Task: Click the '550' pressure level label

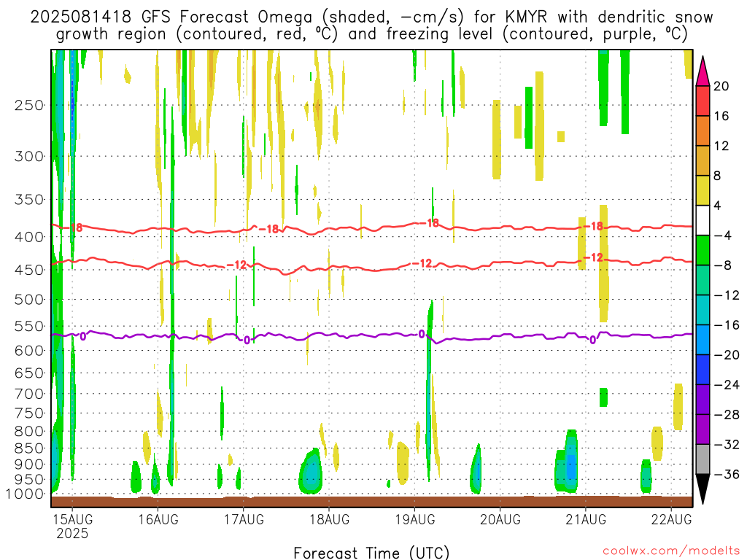Action: pyautogui.click(x=29, y=326)
